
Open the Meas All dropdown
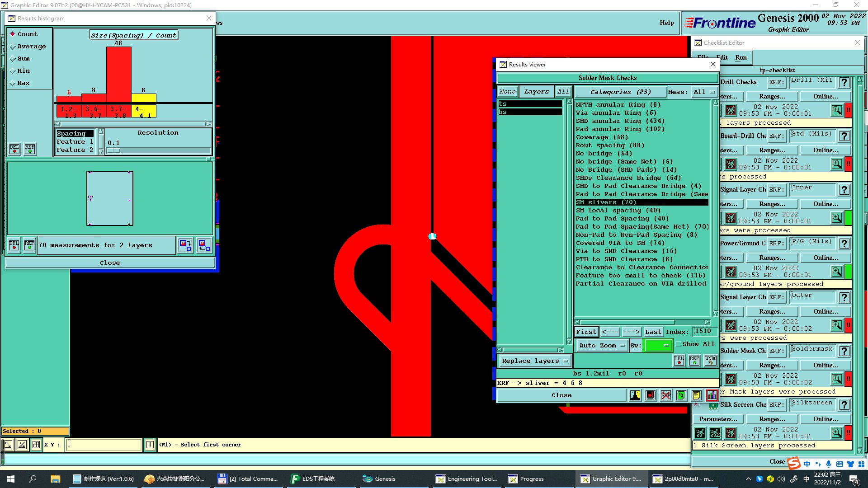pos(704,92)
